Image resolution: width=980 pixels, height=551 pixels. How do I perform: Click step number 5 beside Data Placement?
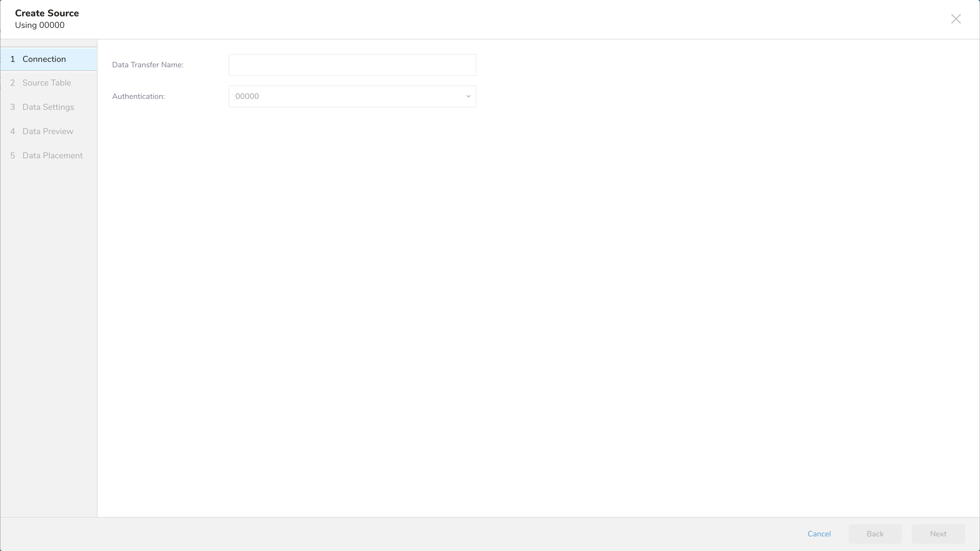click(12, 156)
